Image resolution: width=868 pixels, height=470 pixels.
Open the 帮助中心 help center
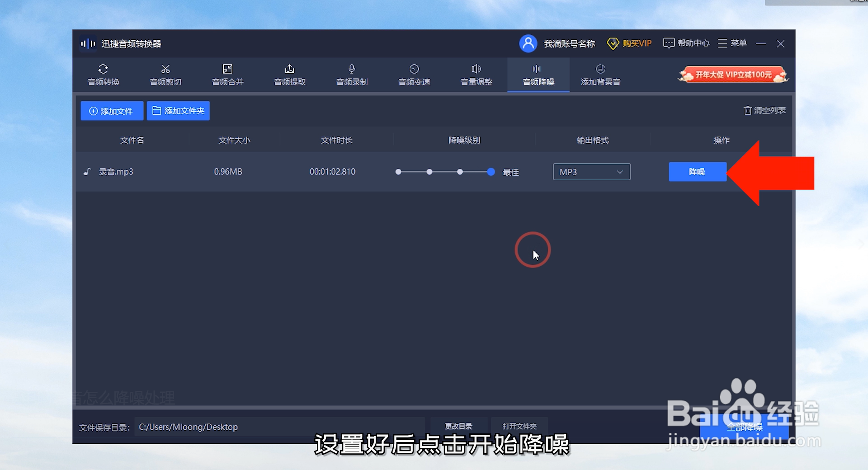[686, 43]
